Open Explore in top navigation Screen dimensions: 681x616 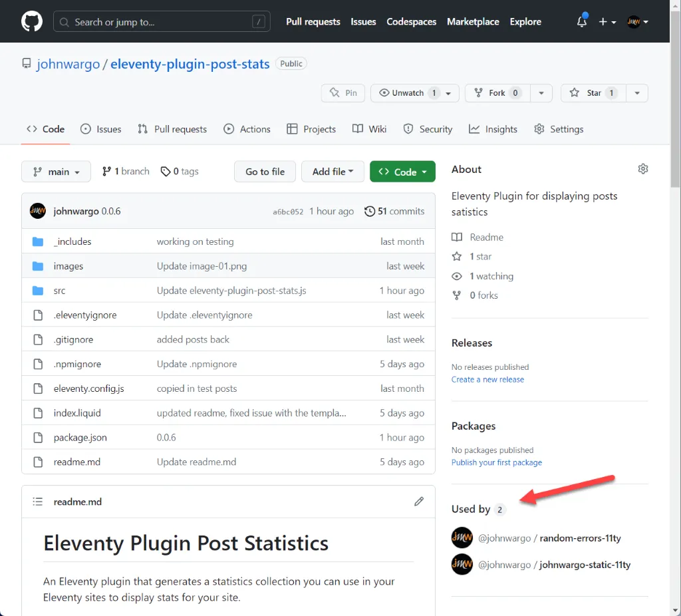pyautogui.click(x=525, y=22)
